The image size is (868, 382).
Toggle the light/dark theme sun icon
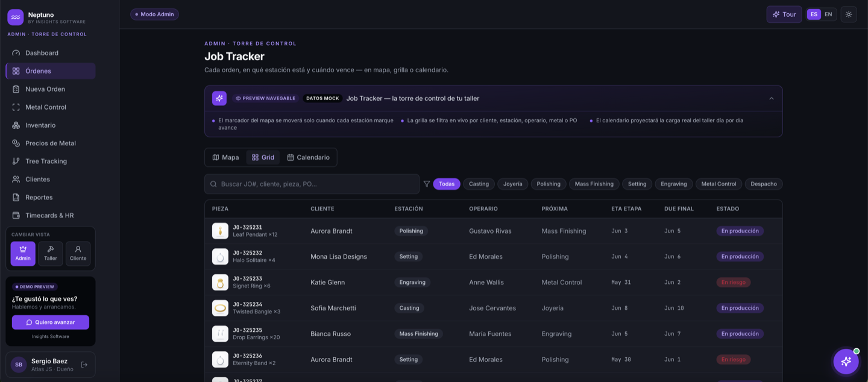[x=849, y=14]
